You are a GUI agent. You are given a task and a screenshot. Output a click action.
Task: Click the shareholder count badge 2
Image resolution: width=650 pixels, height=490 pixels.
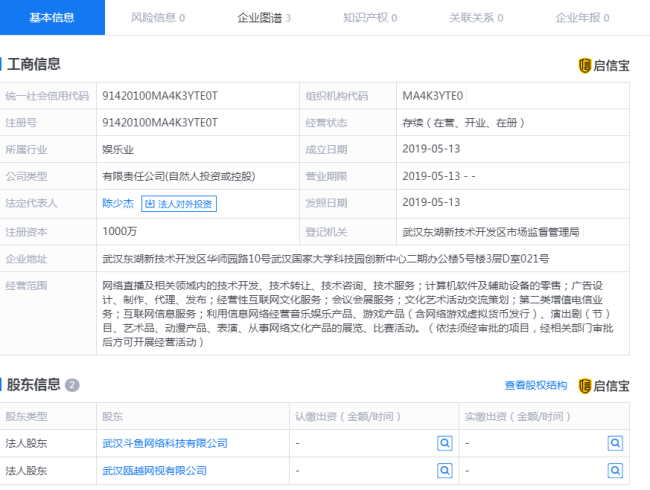click(x=72, y=385)
